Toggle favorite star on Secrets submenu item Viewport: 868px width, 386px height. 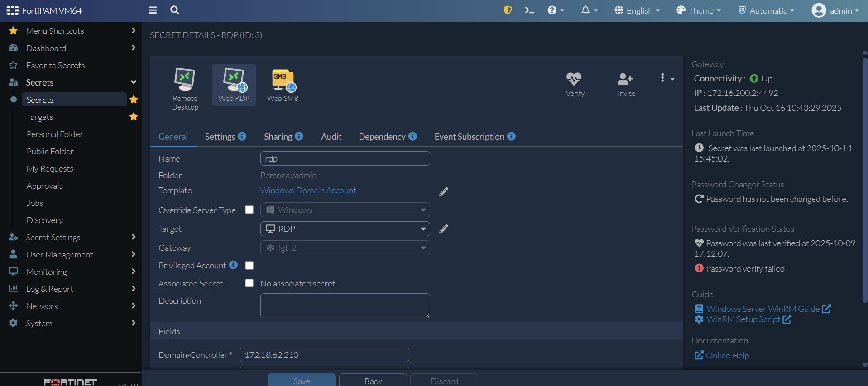point(134,99)
